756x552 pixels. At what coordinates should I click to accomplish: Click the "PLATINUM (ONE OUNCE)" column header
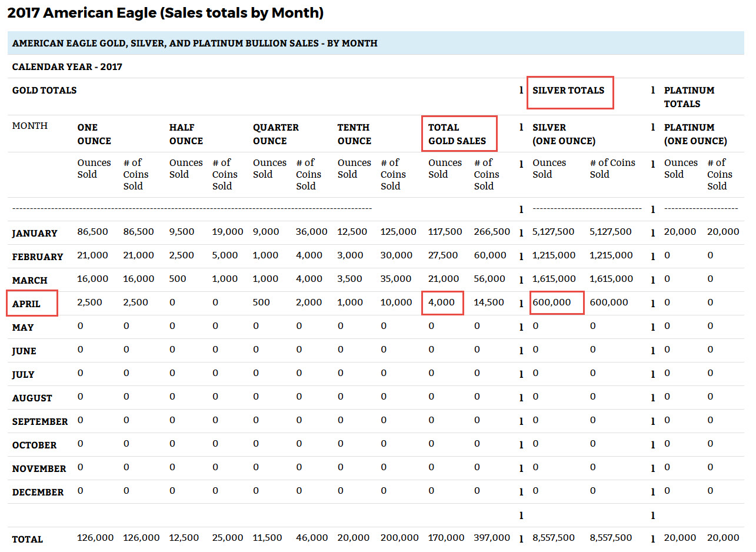[x=695, y=134]
